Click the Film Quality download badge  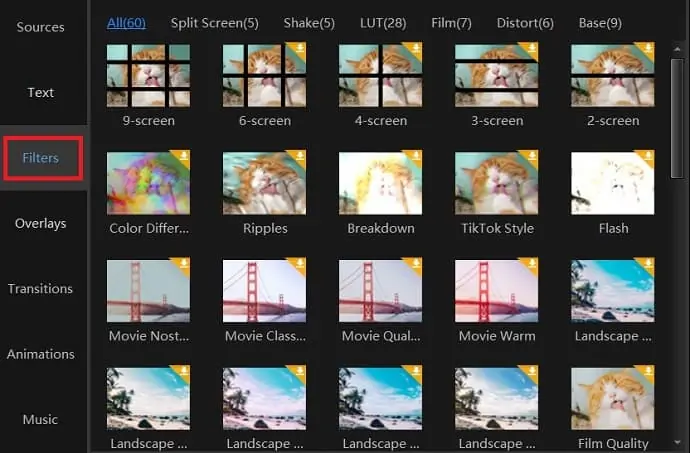pos(648,371)
